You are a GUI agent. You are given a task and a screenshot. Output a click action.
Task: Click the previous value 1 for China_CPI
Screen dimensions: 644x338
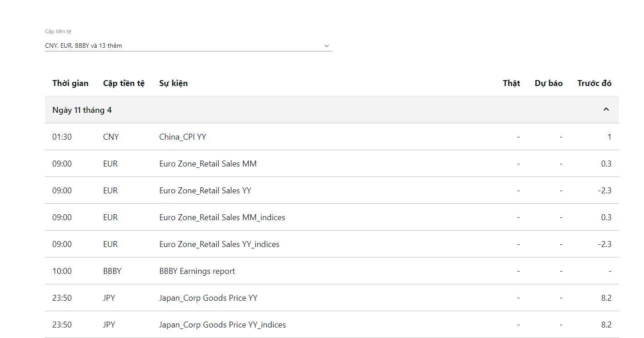(x=609, y=137)
